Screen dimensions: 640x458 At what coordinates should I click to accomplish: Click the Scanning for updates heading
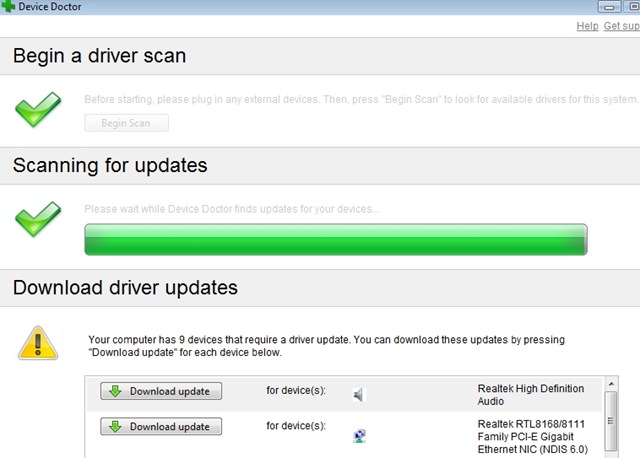click(110, 166)
